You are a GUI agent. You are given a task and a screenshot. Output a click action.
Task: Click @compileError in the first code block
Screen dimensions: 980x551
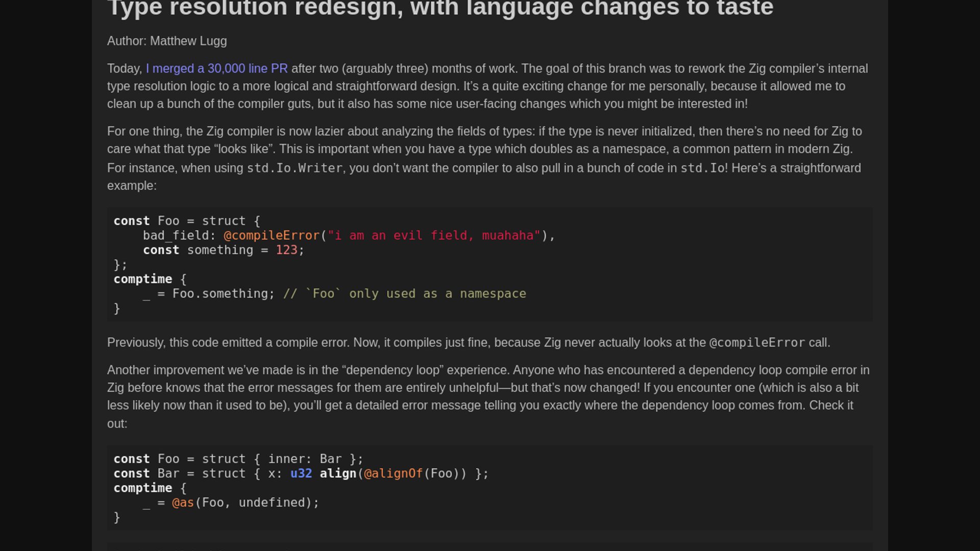271,235
